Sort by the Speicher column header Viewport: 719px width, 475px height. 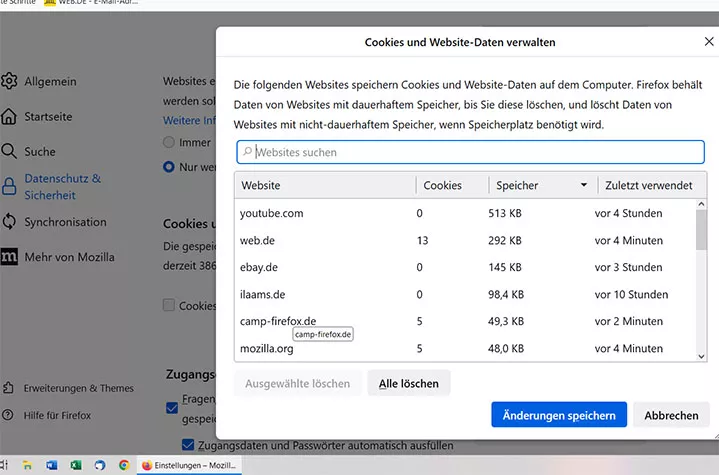pyautogui.click(x=540, y=185)
